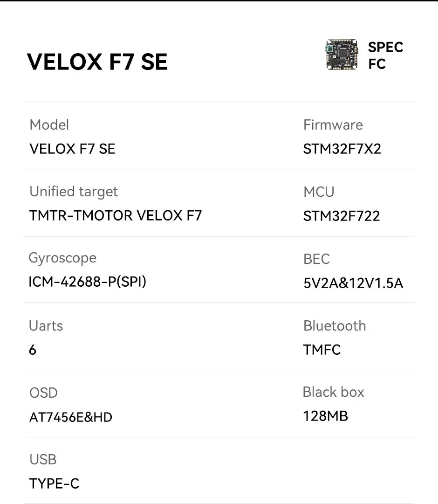Select the Uarts label
The width and height of the screenshot is (438, 504).
pyautogui.click(x=46, y=325)
